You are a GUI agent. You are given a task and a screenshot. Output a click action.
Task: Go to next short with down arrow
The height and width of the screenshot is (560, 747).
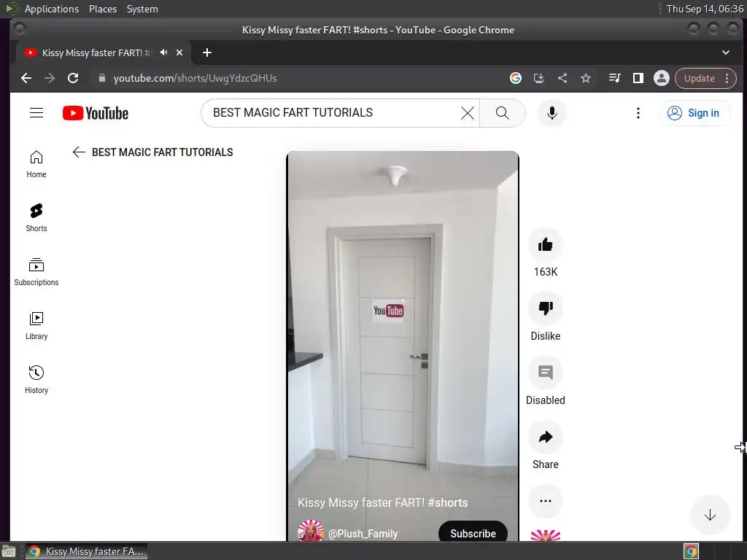tap(710, 515)
